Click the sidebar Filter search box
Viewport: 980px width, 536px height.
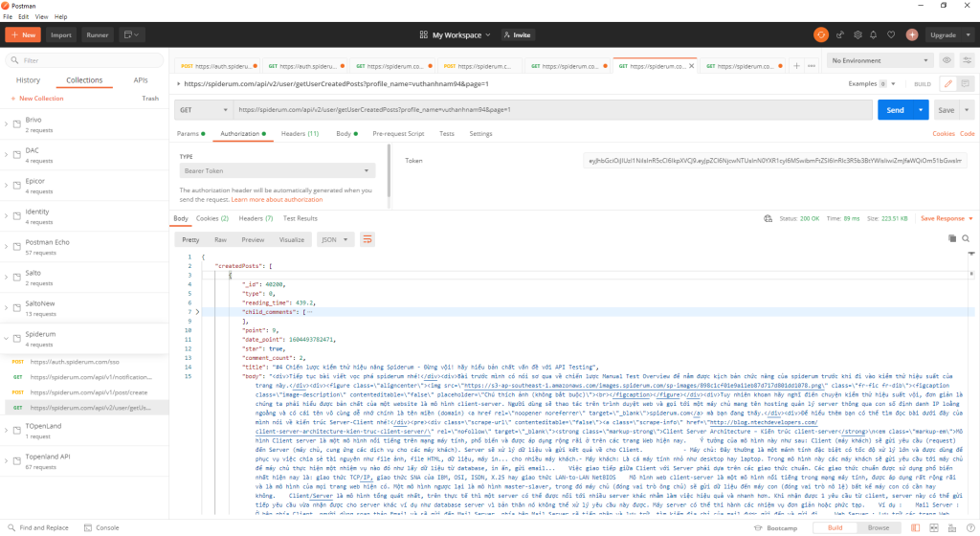point(85,60)
